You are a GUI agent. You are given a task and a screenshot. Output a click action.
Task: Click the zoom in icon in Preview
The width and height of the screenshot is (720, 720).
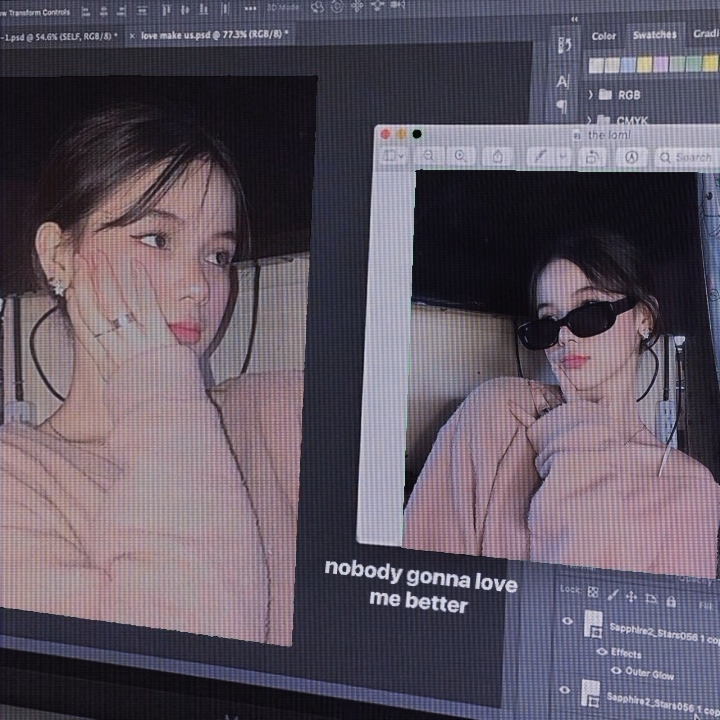click(460, 156)
